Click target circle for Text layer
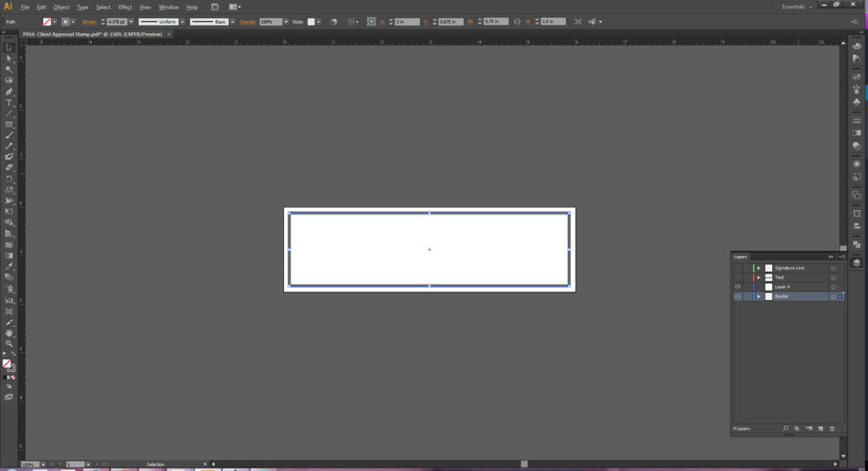The width and height of the screenshot is (868, 471). click(833, 277)
